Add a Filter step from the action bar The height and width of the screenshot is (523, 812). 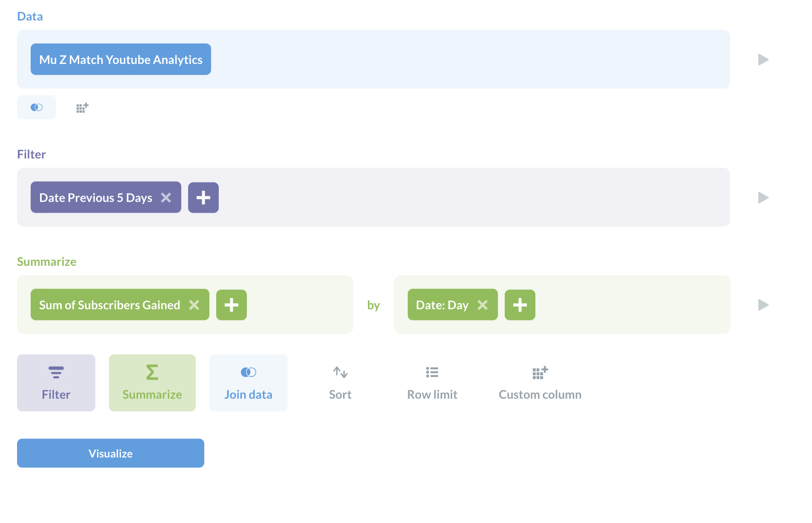pyautogui.click(x=56, y=382)
